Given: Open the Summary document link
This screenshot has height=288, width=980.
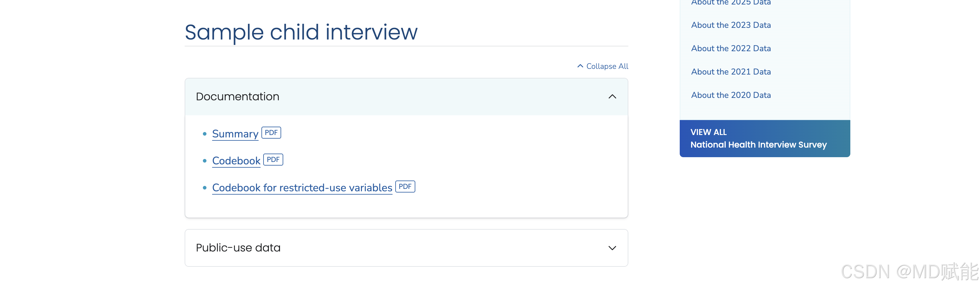Looking at the screenshot, I should 235,134.
